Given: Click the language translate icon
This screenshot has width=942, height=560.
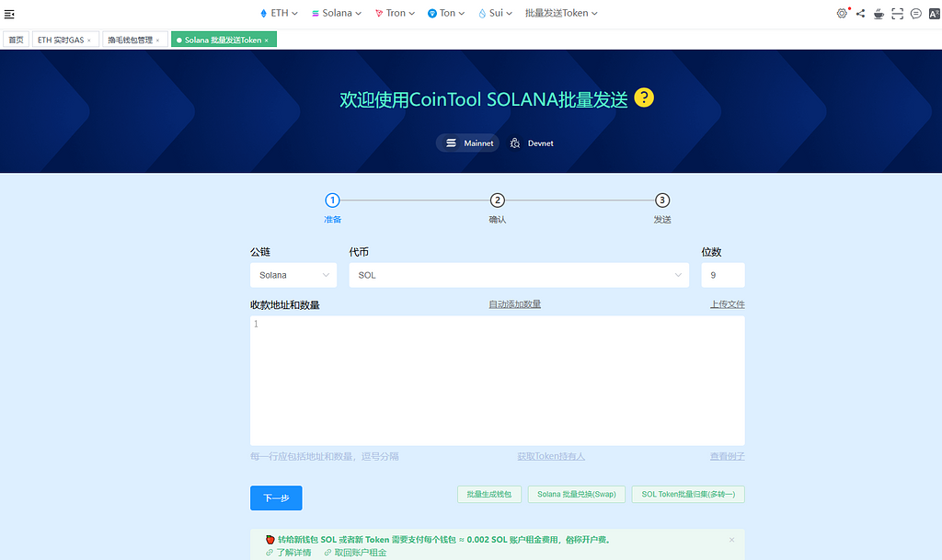Looking at the screenshot, I should coord(933,14).
